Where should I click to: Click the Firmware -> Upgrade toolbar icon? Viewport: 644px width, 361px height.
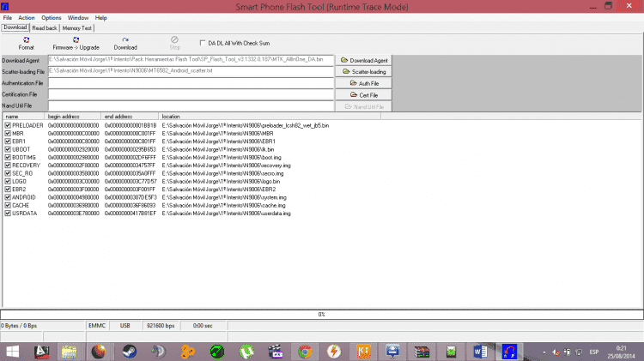76,43
